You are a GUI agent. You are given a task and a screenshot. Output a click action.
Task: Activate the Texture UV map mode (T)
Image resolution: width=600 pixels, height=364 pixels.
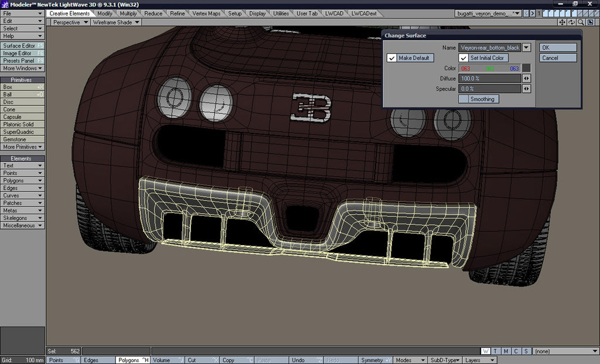[x=495, y=350]
